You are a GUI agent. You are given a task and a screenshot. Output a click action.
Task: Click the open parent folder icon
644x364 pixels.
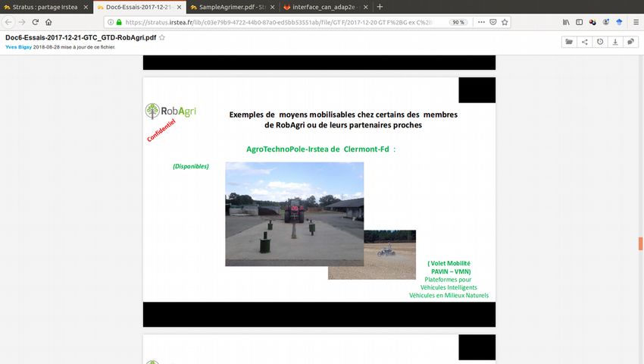pyautogui.click(x=567, y=42)
